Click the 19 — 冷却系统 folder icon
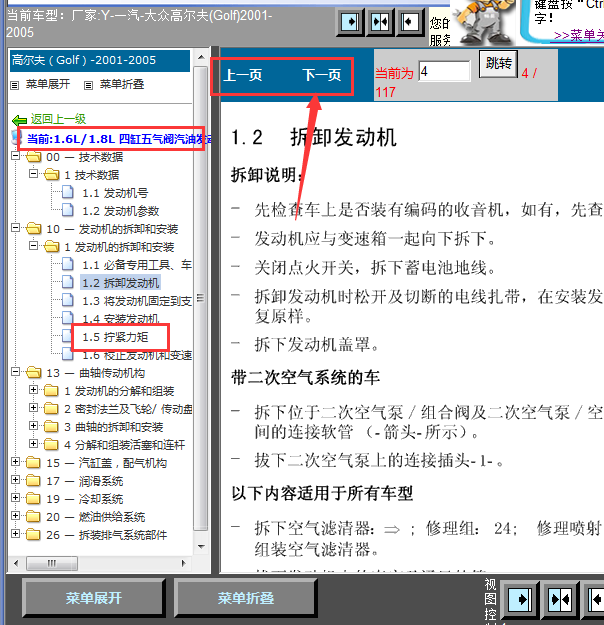 [x=33, y=499]
